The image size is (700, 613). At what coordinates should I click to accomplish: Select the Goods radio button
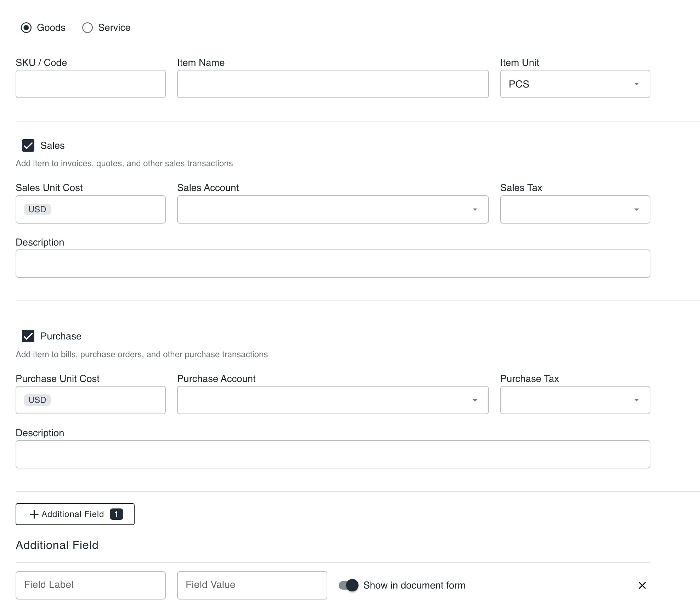(27, 28)
